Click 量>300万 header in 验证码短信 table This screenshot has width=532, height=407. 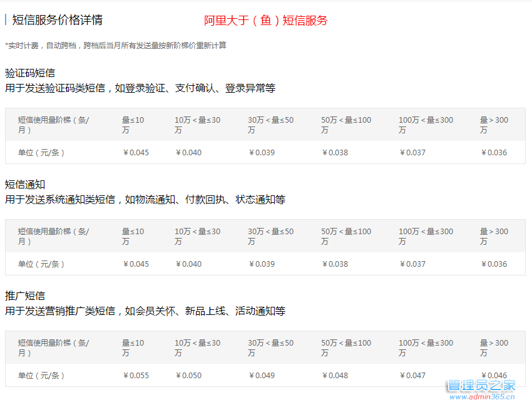click(494, 125)
